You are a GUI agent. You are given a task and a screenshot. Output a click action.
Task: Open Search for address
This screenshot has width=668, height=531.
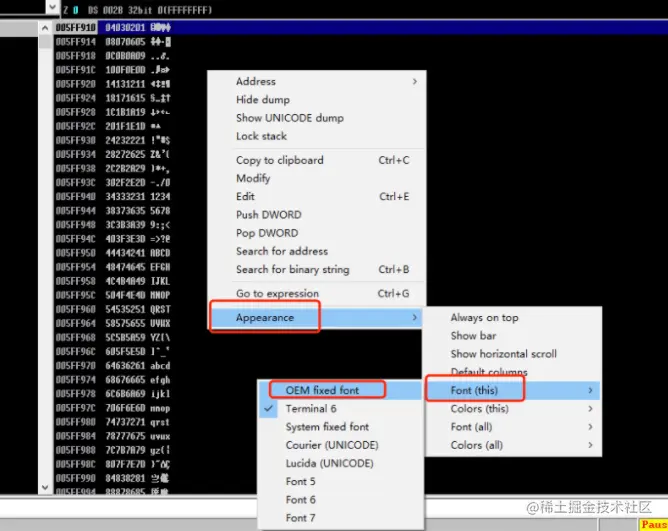(317, 251)
